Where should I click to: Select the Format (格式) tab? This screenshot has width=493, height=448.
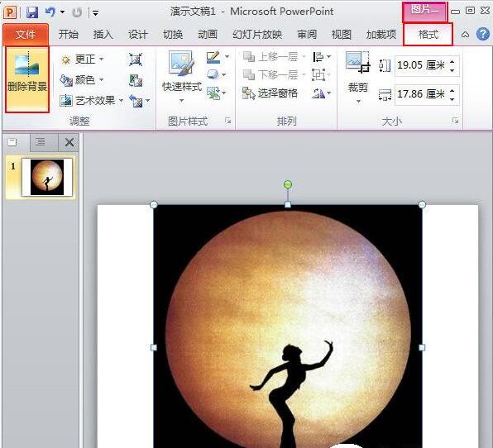428,34
